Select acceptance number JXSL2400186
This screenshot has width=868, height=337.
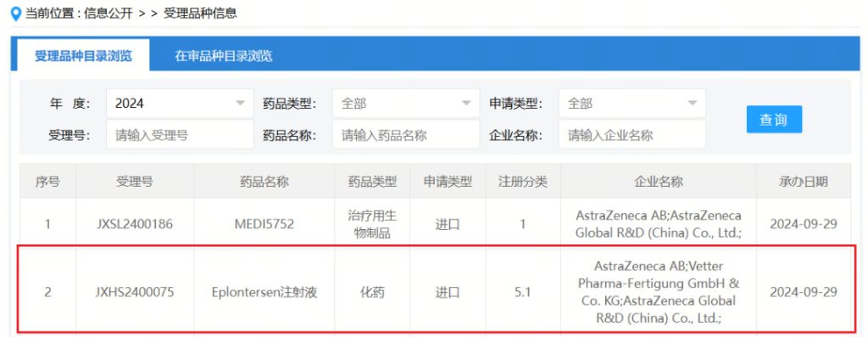point(135,224)
